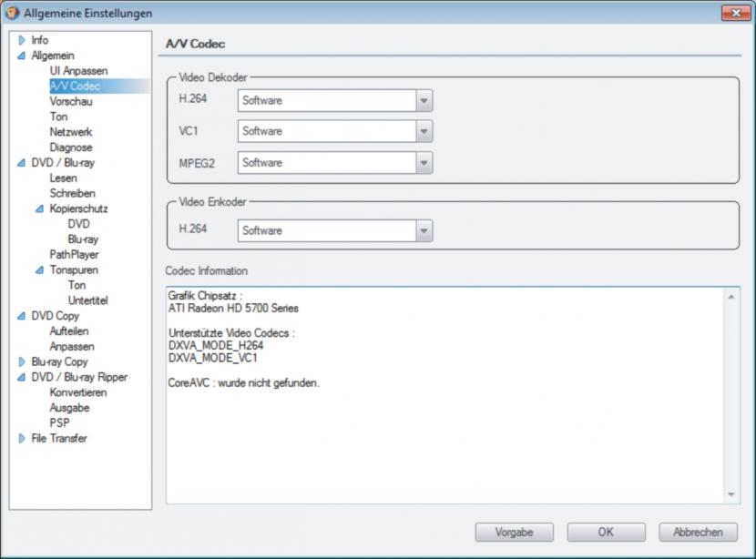Expand the File Transfer node arrow

(21, 439)
